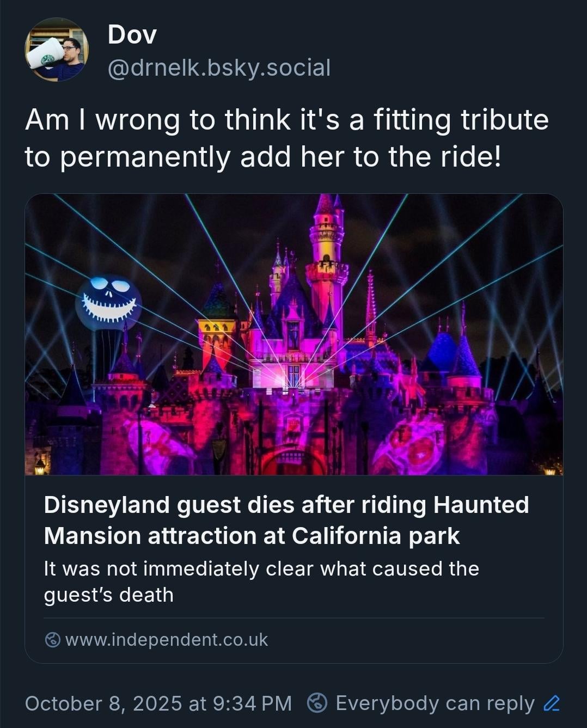This screenshot has height=728, width=587.
Task: Open the Disneyland guest dies headline link
Action: [286, 505]
